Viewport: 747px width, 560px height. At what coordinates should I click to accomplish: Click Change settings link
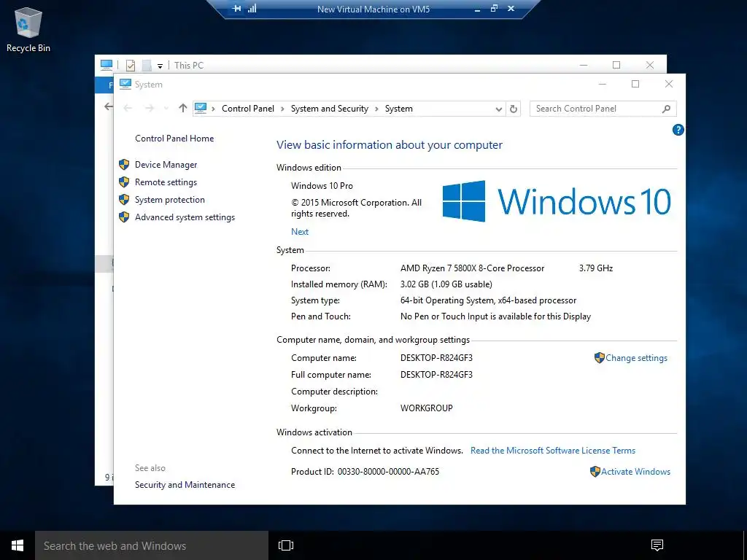636,358
